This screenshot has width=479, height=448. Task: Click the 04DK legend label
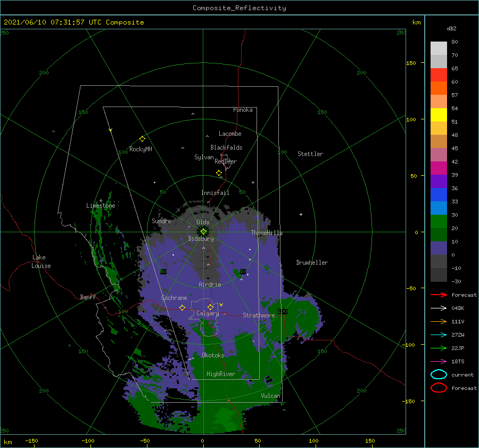[458, 308]
